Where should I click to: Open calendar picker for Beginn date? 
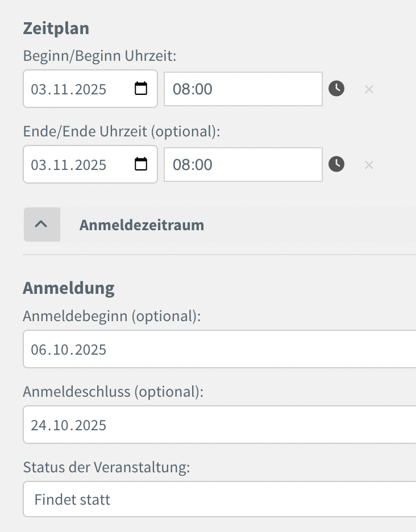140,89
